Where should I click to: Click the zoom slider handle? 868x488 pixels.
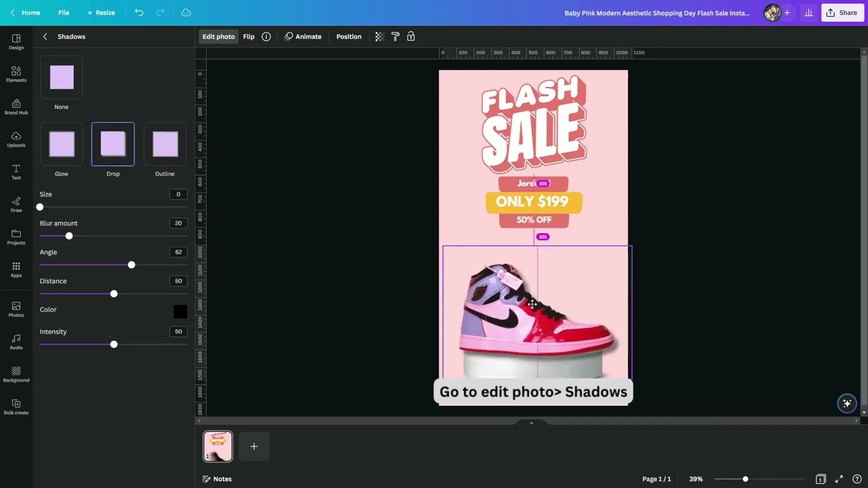pyautogui.click(x=745, y=479)
